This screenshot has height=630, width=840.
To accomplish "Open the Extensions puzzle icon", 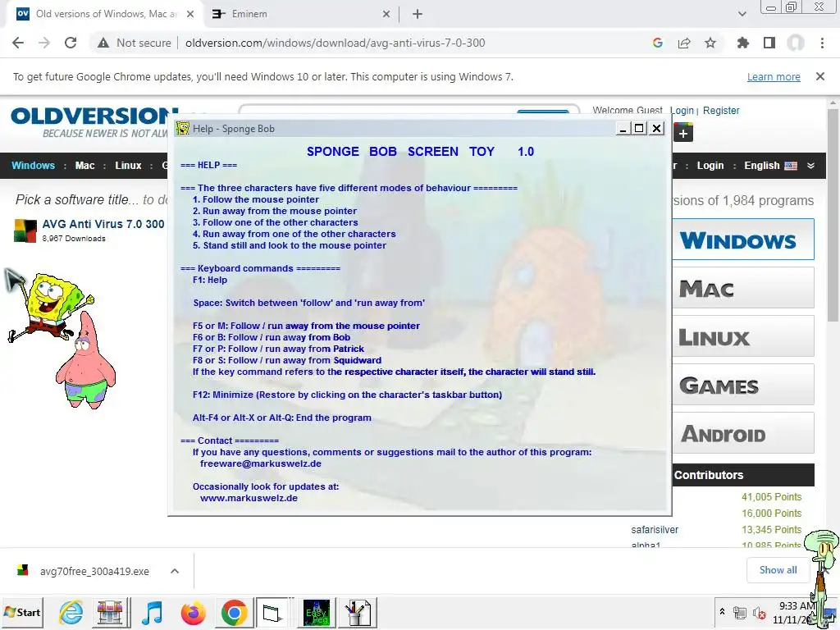I will 742,43.
